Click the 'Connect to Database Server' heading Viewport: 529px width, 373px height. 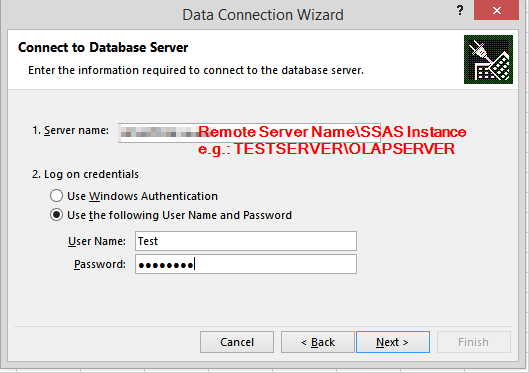pos(103,48)
